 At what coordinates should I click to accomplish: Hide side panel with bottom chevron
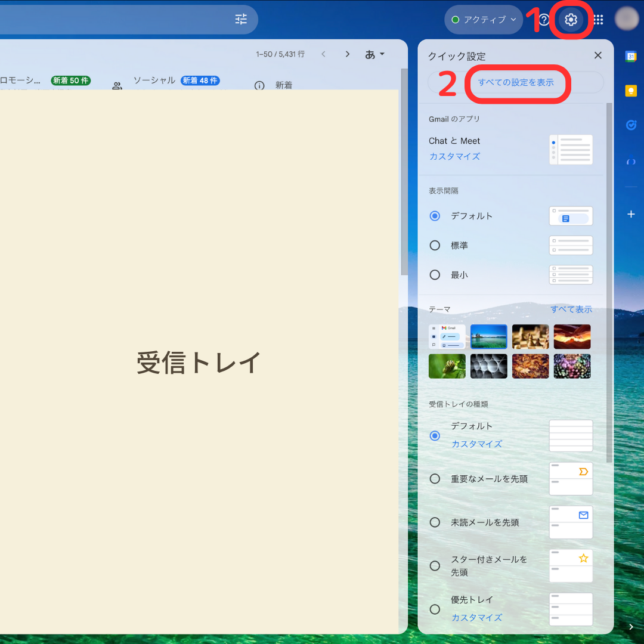pos(631,627)
